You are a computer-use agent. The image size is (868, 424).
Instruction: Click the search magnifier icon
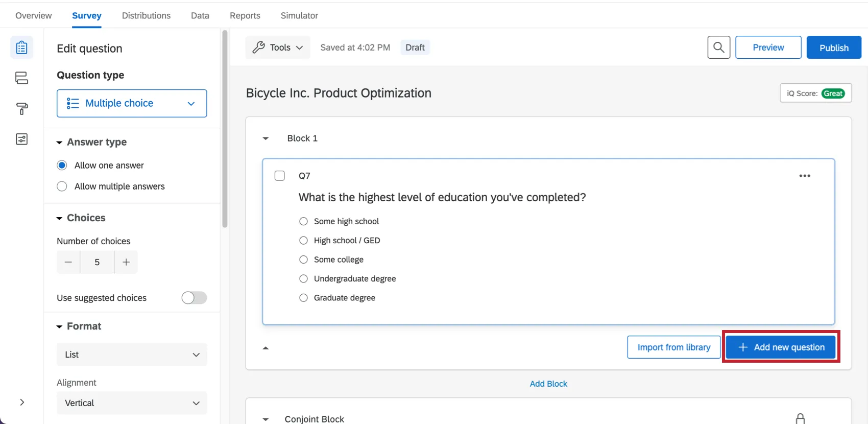click(x=718, y=48)
